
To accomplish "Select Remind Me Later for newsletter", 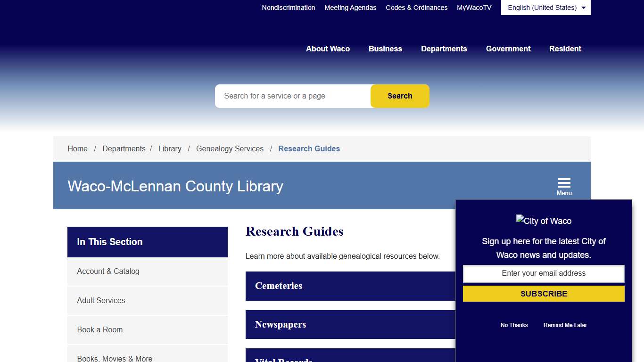I will tap(565, 325).
